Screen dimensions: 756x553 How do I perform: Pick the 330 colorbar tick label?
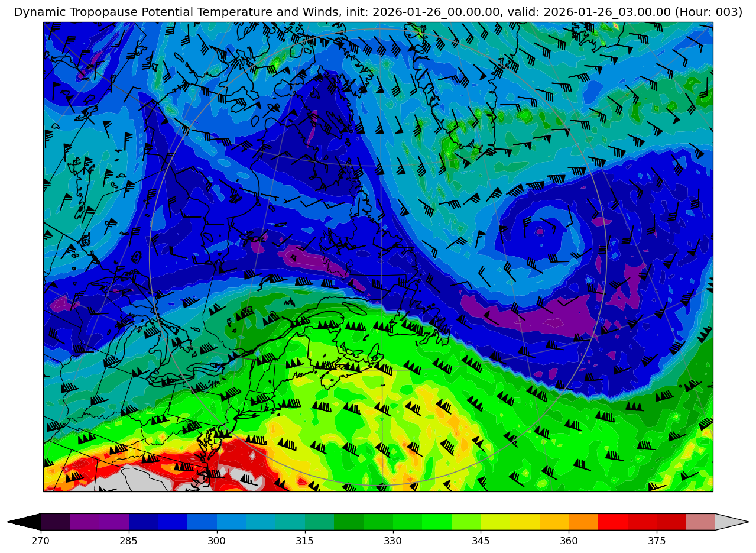click(x=393, y=541)
